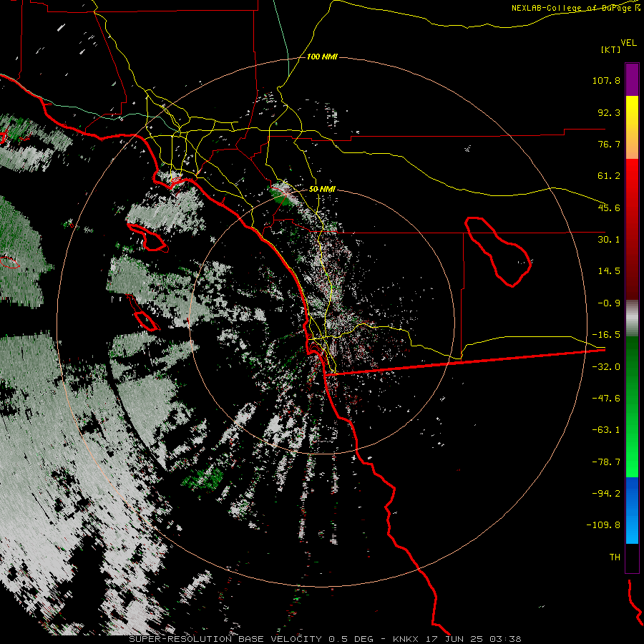Select the 61.2 scale value

tap(609, 176)
